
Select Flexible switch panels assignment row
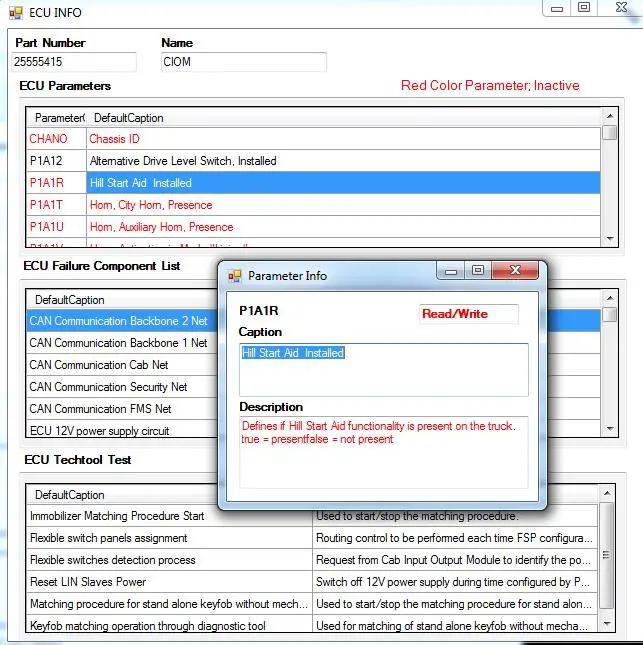tap(312, 538)
